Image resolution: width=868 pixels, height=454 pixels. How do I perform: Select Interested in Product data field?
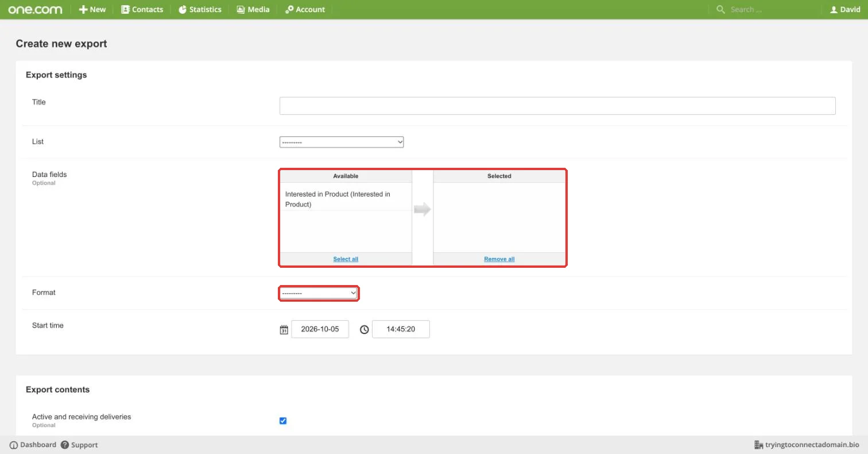(346, 199)
